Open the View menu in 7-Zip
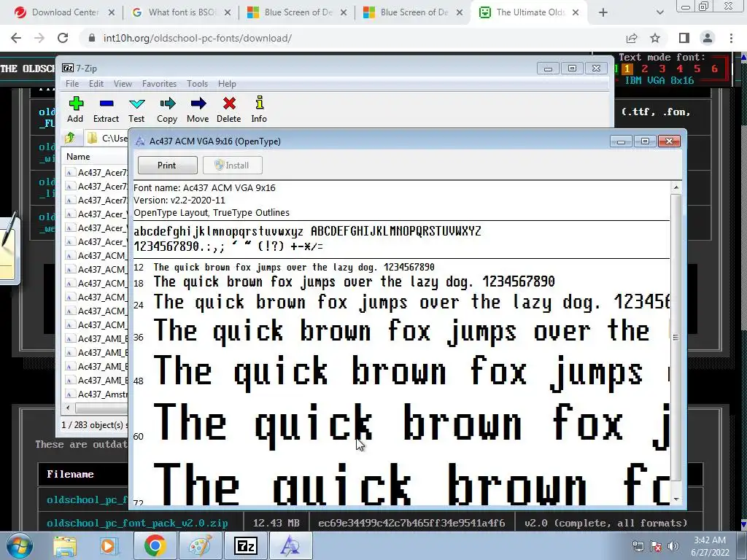 [x=123, y=84]
